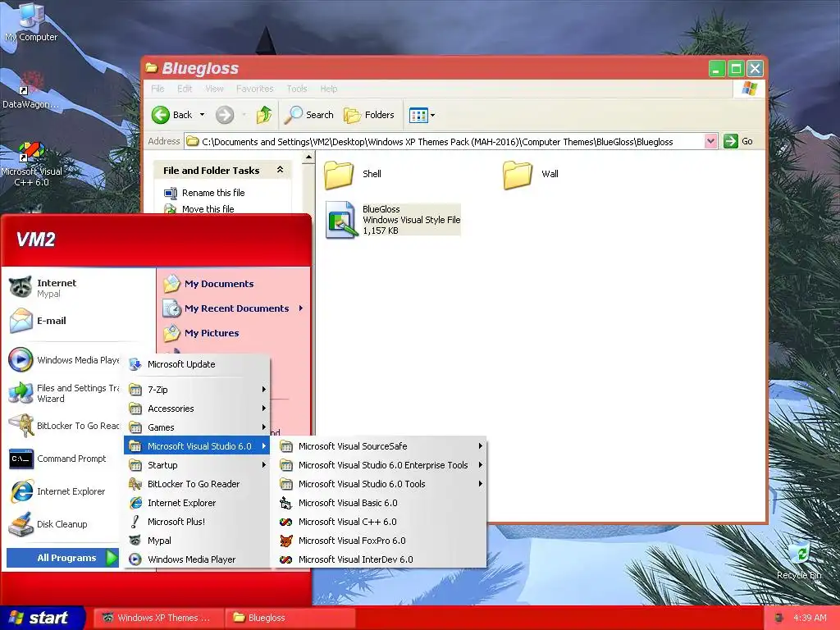Launch Internet Explorer from All Programs list

pyautogui.click(x=197, y=503)
